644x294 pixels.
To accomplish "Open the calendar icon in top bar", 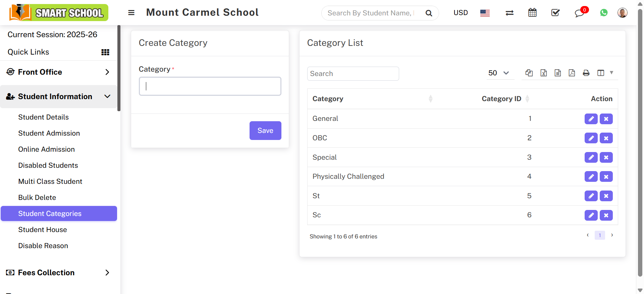I will click(x=532, y=13).
